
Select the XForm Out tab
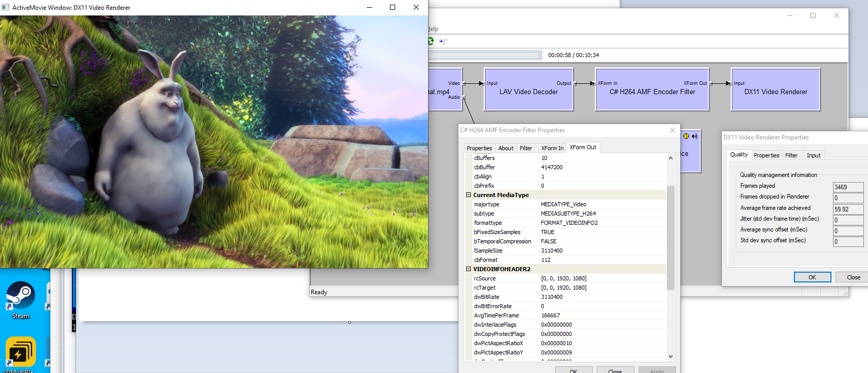tap(583, 147)
